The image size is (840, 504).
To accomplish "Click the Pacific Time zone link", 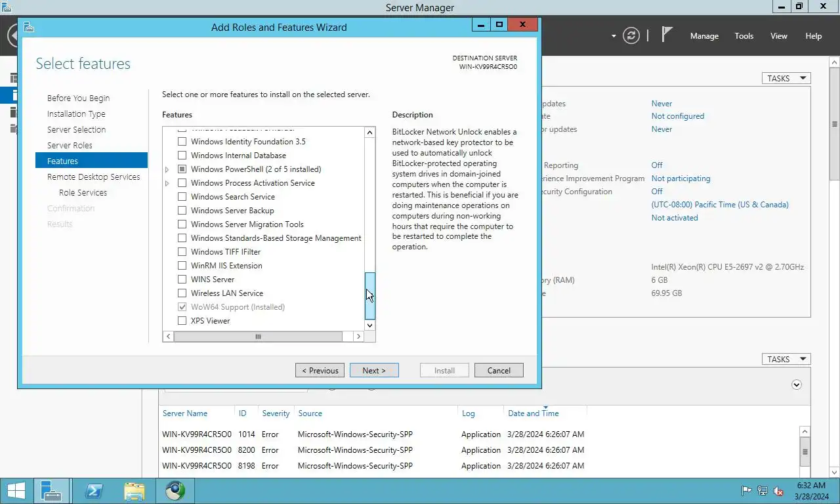I will click(720, 205).
